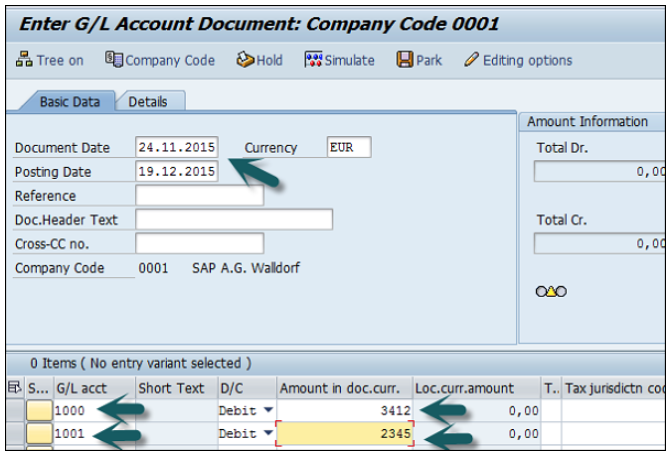Click the Document Date field
Image resolution: width=671 pixels, height=455 pixels.
pos(177,148)
